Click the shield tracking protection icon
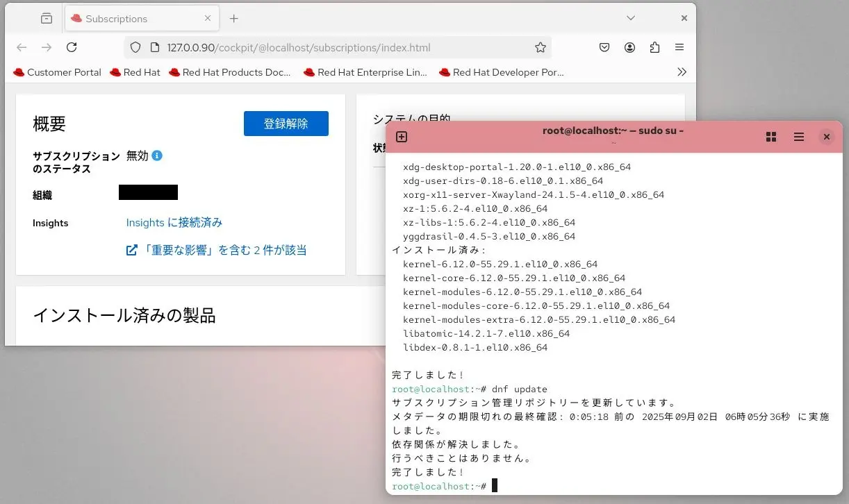Image resolution: width=849 pixels, height=504 pixels. click(135, 47)
